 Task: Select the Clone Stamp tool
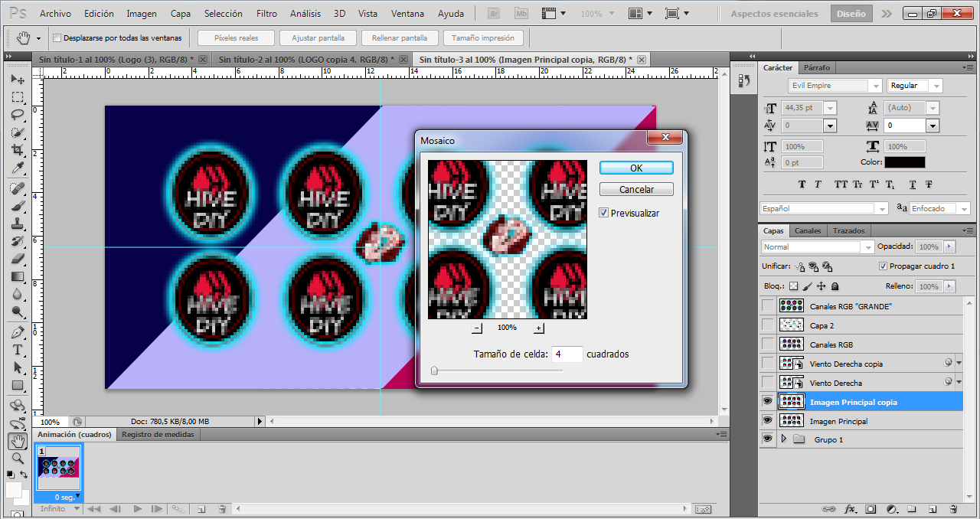pyautogui.click(x=18, y=224)
